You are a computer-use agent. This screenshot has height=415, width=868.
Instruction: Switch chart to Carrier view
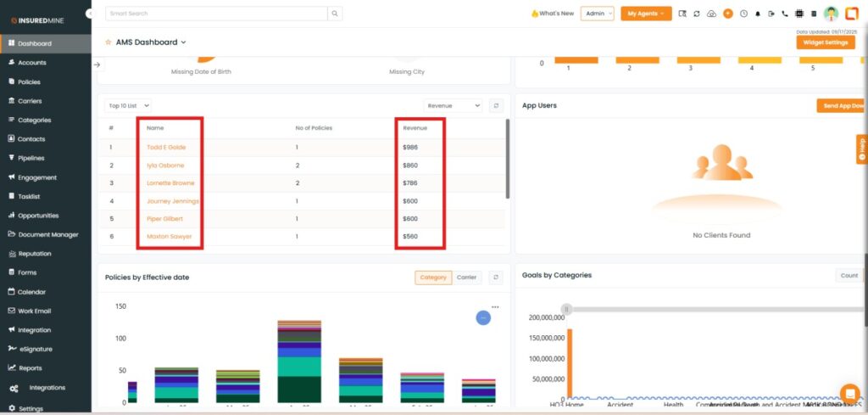click(x=466, y=278)
